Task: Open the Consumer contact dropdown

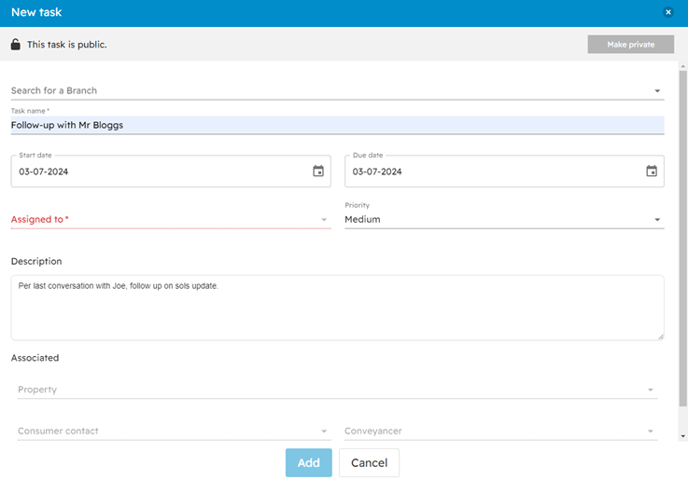Action: point(174,431)
